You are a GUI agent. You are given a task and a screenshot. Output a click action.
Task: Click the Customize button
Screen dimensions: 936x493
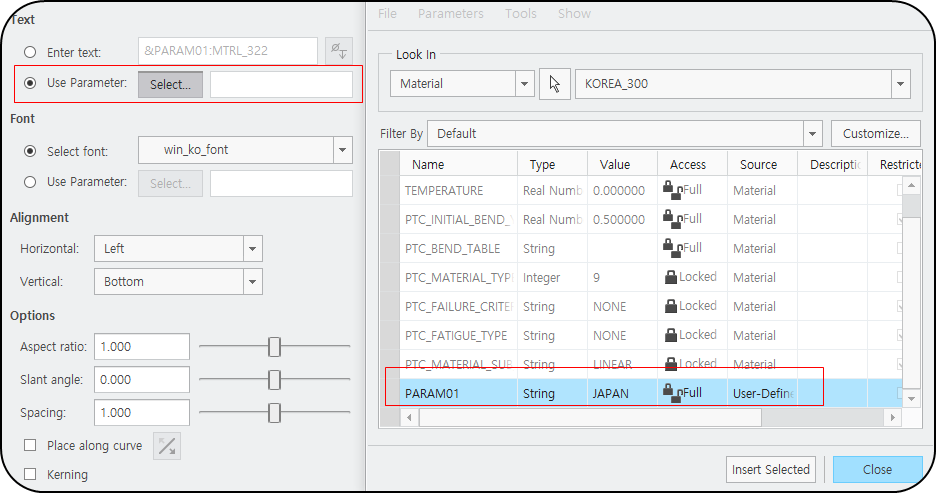tap(876, 134)
